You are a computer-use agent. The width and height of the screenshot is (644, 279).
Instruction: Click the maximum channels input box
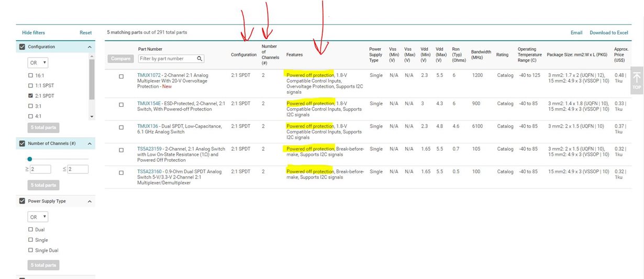78,169
